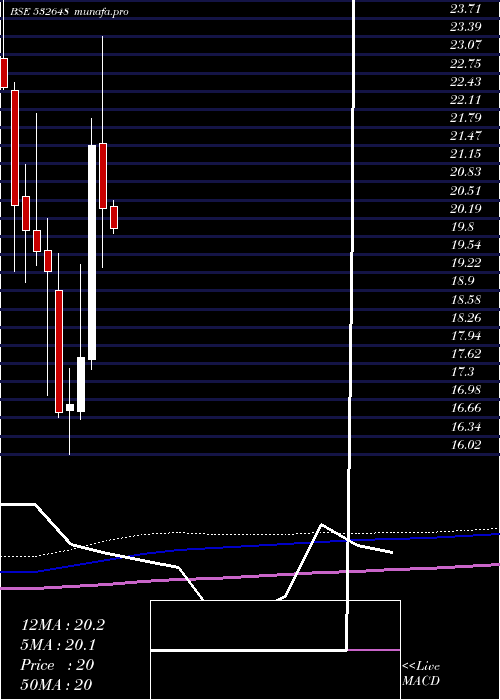
Task: Click the 19.22 price axis label
Action: tap(466, 263)
